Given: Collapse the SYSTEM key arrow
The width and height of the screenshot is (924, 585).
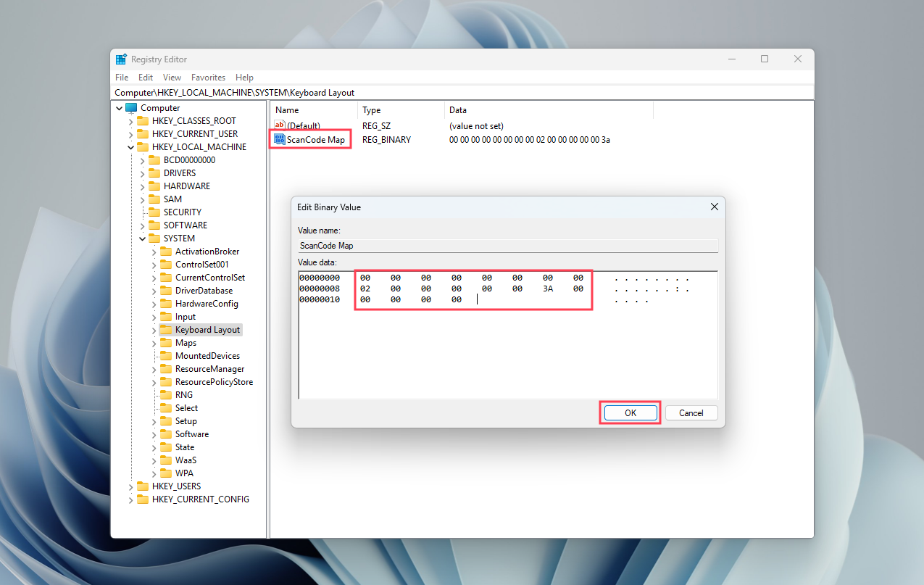Looking at the screenshot, I should coord(143,238).
